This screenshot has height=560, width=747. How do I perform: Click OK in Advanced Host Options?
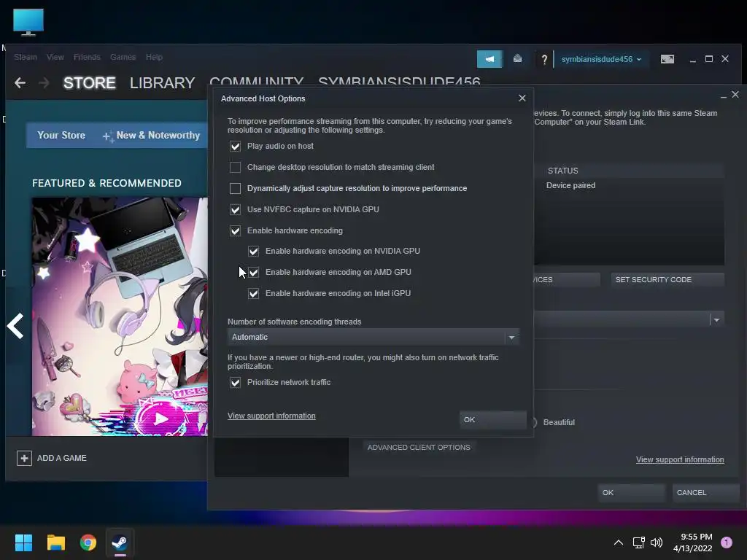[492, 419]
